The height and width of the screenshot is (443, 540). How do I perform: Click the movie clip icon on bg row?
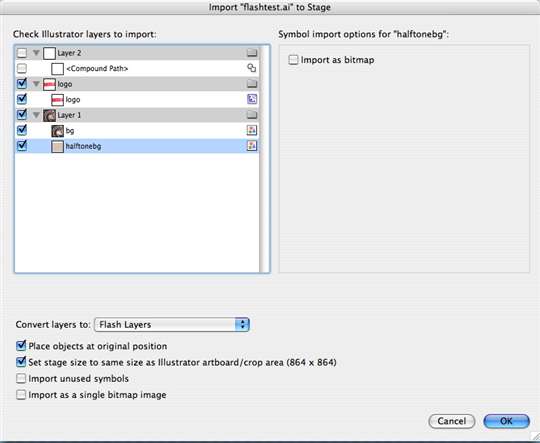point(252,130)
